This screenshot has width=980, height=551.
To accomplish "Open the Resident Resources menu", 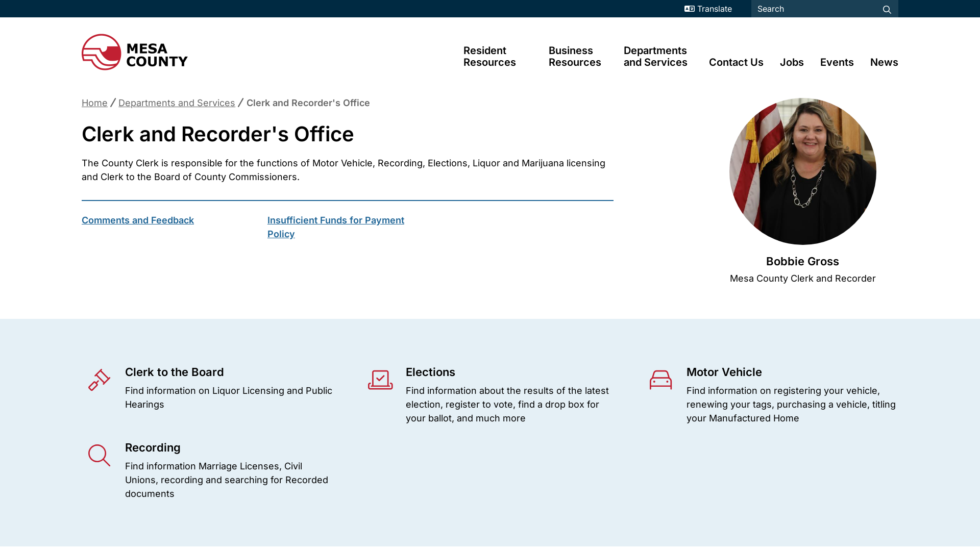I will click(489, 56).
